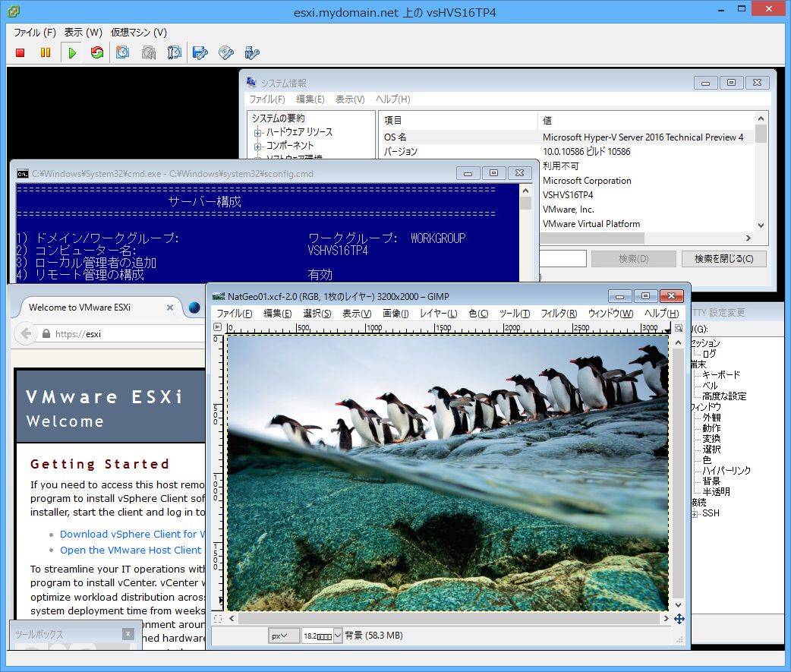The height and width of the screenshot is (672, 791).
Task: Select Appearance (外観) in PuTTY category tree
Action: (x=712, y=418)
